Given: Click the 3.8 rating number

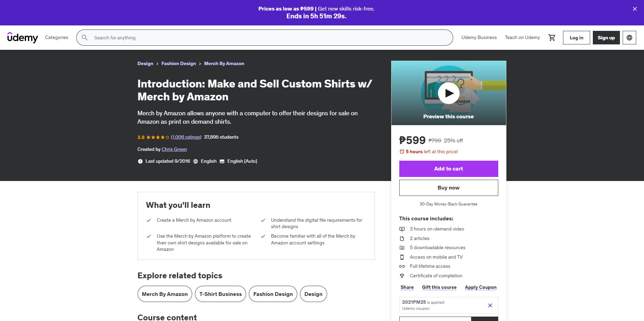Looking at the screenshot, I should (x=141, y=137).
